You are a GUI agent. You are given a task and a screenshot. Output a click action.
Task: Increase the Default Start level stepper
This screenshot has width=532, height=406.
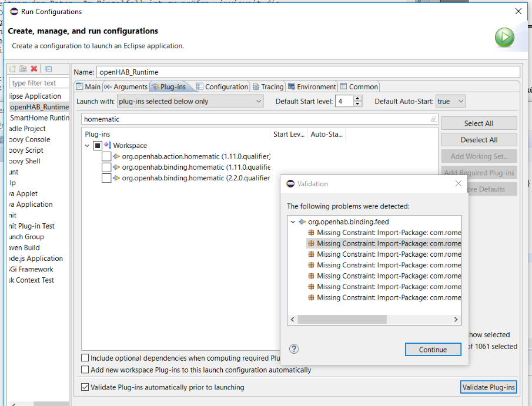[358, 99]
